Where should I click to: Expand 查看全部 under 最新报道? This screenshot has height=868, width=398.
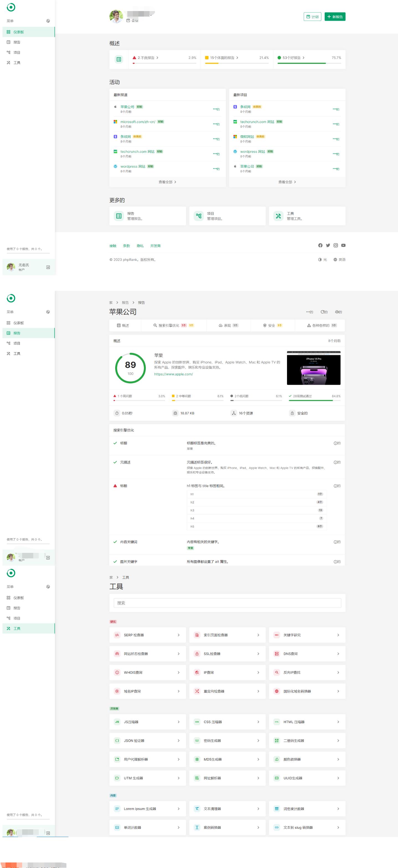click(x=167, y=182)
